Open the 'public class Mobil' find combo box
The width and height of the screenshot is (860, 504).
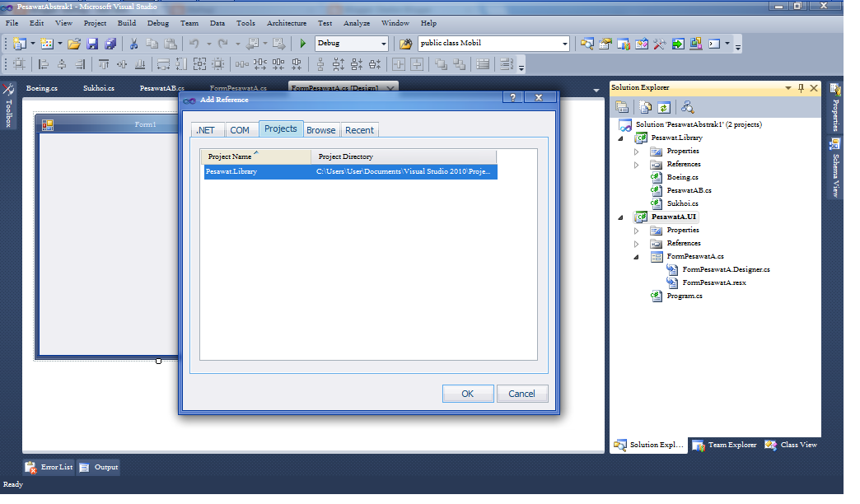[x=564, y=44]
